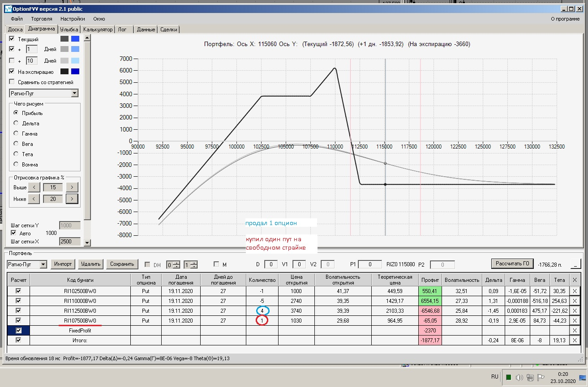Open the Файл menu
Viewport: 588px width, 387px height.
point(17,19)
